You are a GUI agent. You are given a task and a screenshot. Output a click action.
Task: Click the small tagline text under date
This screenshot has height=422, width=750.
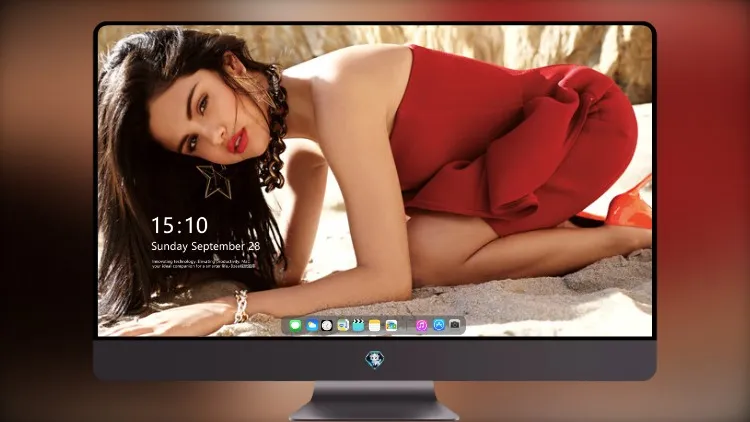pos(203,264)
